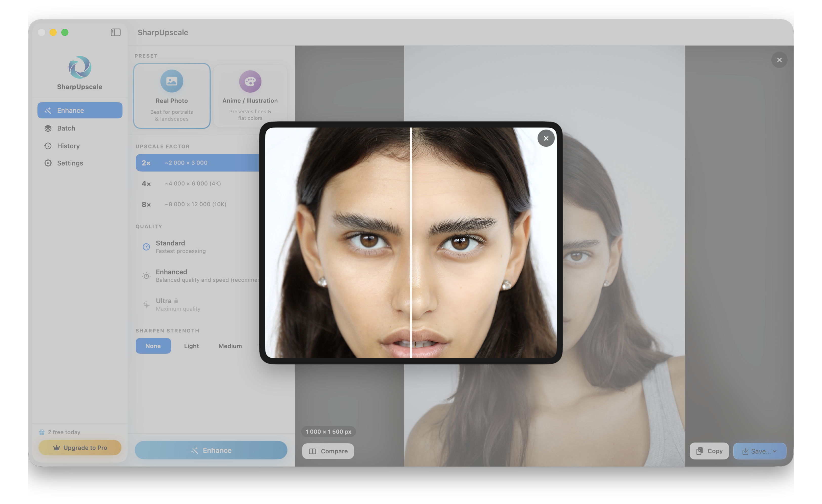Open Settings via the gear icon
This screenshot has width=822, height=504.
pos(48,163)
